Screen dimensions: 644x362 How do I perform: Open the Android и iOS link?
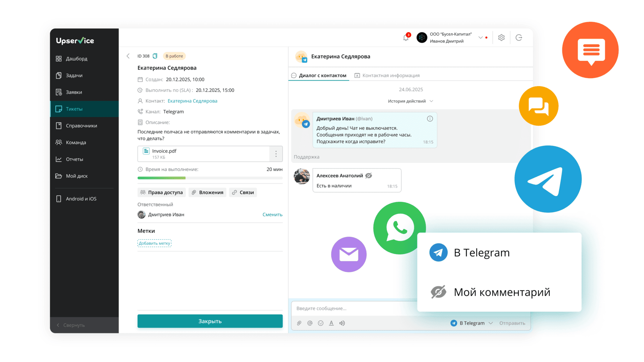click(84, 199)
